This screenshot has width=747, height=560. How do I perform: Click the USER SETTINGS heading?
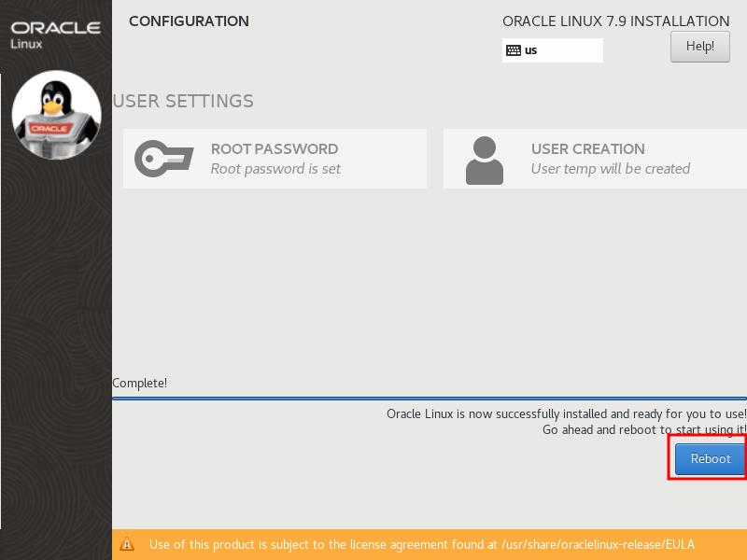point(183,101)
